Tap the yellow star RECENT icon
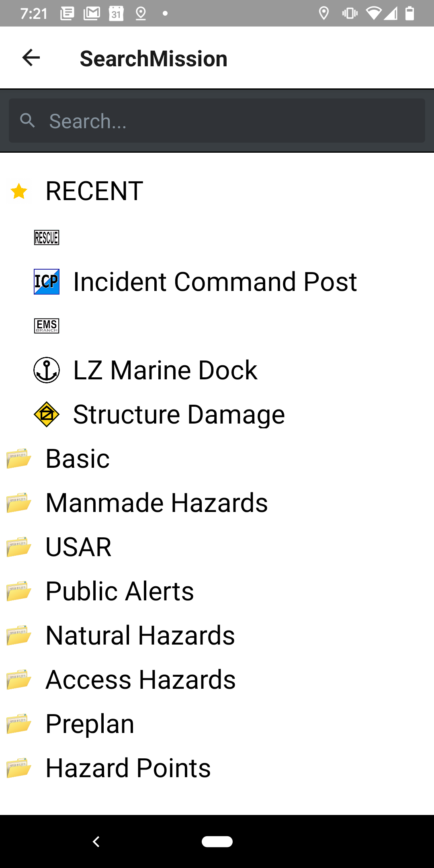The width and height of the screenshot is (434, 868). point(19,191)
